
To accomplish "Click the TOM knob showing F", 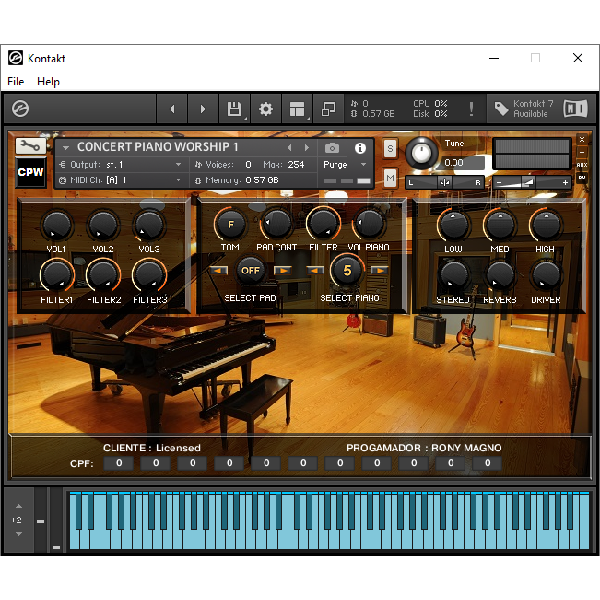I will [230, 224].
